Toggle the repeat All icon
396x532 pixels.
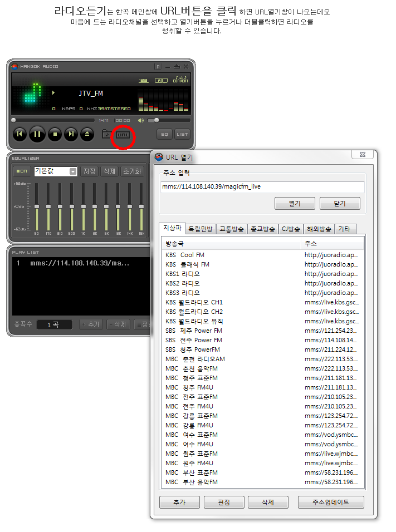161,80
